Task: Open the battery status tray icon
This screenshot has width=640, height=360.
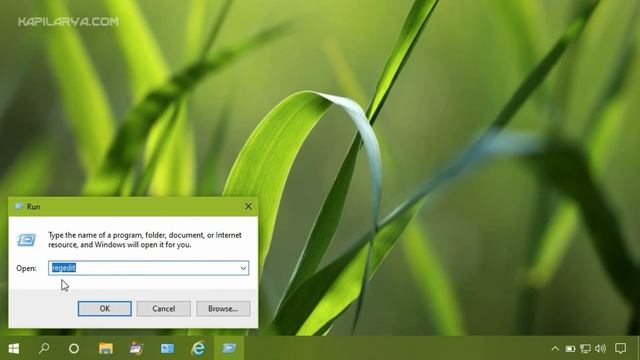Action: click(570, 349)
